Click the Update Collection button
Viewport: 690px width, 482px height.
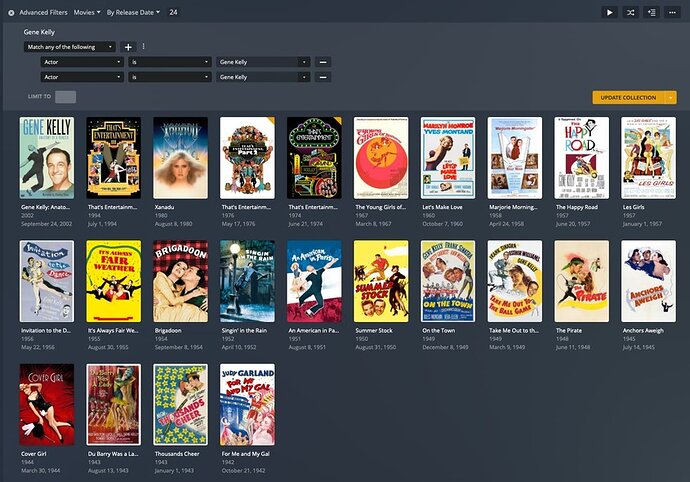coord(628,97)
